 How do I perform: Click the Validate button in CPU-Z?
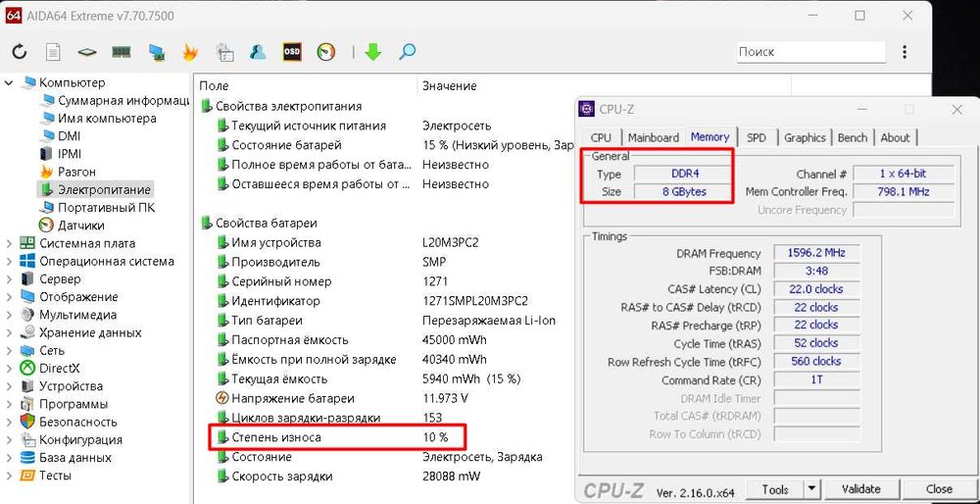coord(861,489)
